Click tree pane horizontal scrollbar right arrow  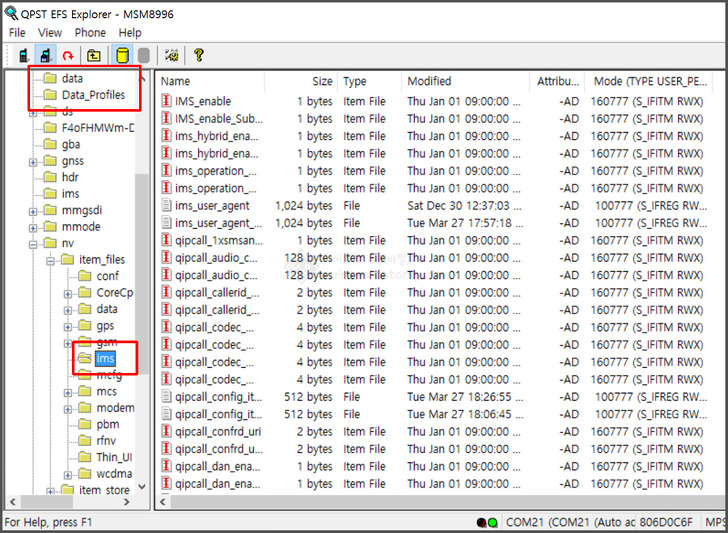[x=126, y=502]
